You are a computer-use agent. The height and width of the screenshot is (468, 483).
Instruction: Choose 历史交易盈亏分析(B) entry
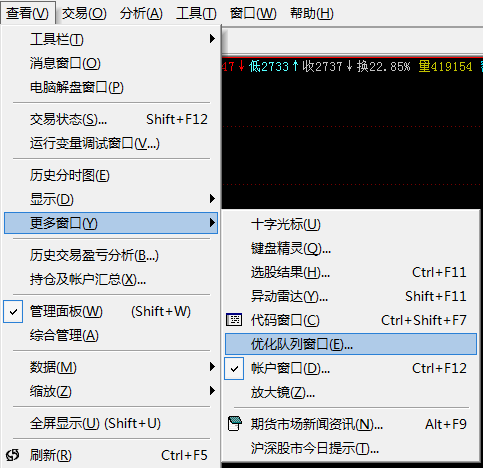click(111, 255)
